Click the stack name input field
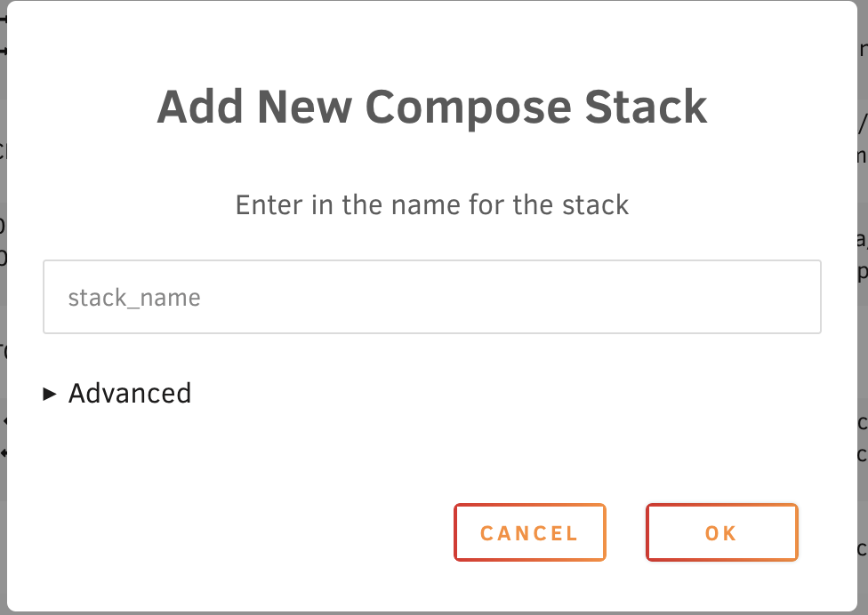The height and width of the screenshot is (615, 868). (x=431, y=297)
